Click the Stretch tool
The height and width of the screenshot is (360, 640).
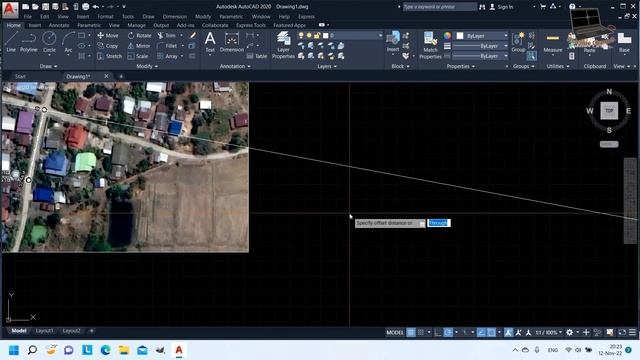(110, 56)
